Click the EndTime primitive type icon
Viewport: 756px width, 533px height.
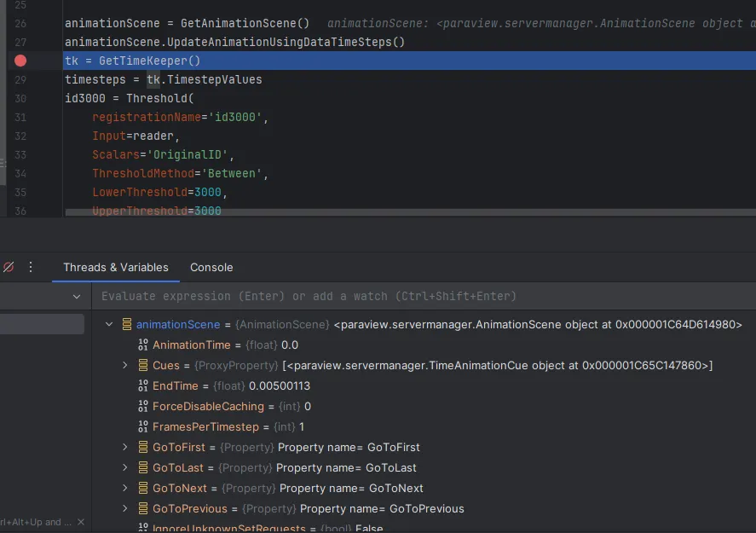pyautogui.click(x=143, y=385)
